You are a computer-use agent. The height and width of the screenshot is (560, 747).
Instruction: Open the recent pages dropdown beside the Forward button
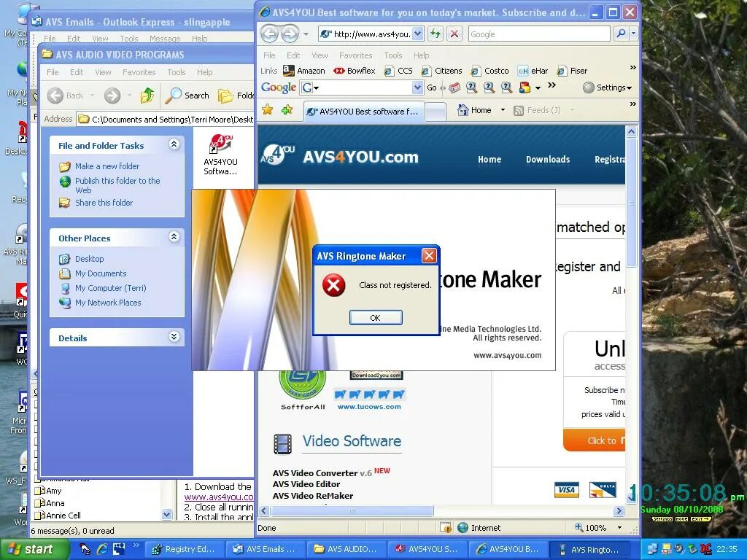click(306, 34)
